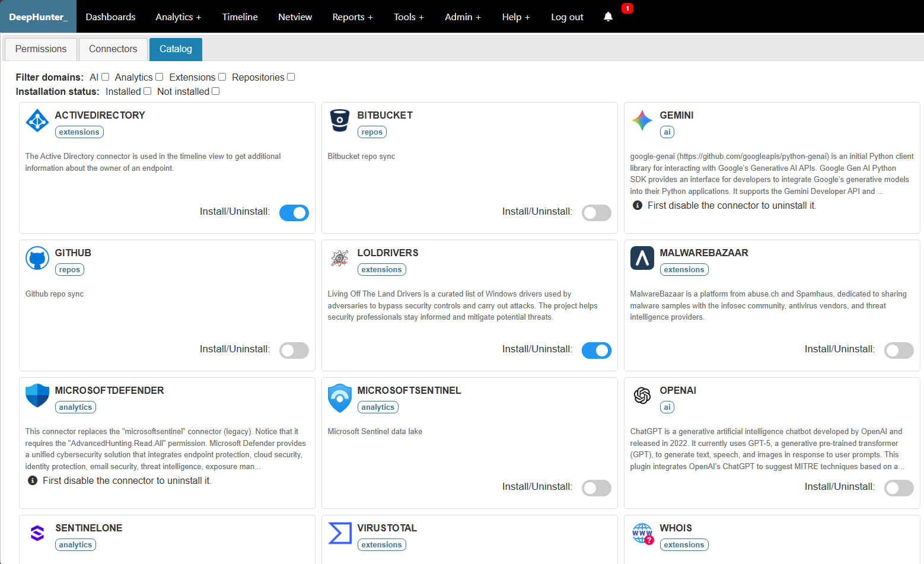Viewport: 924px width, 564px height.
Task: Disable the ActiveDirectory install toggle
Action: click(x=294, y=213)
